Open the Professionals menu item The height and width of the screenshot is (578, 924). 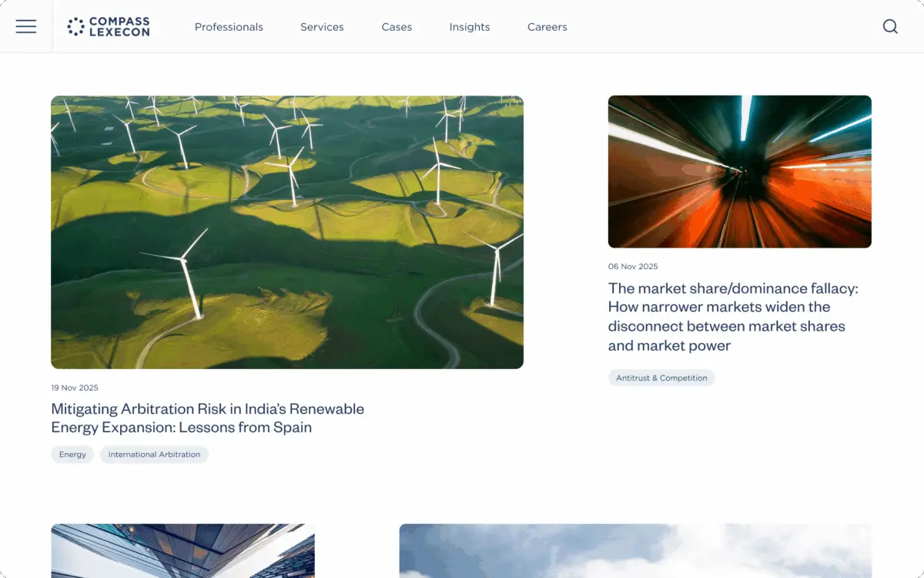(x=229, y=27)
